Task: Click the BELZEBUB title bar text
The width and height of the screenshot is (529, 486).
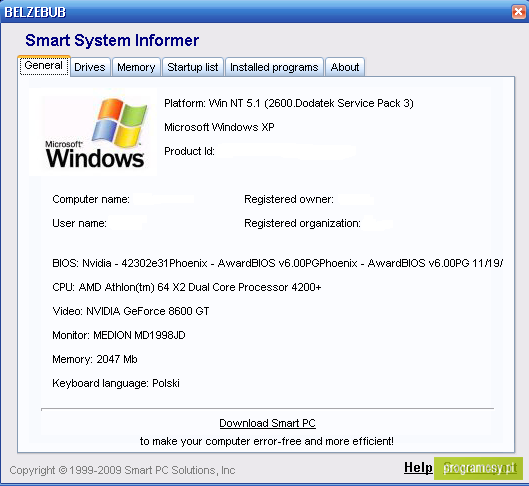Action: 35,12
